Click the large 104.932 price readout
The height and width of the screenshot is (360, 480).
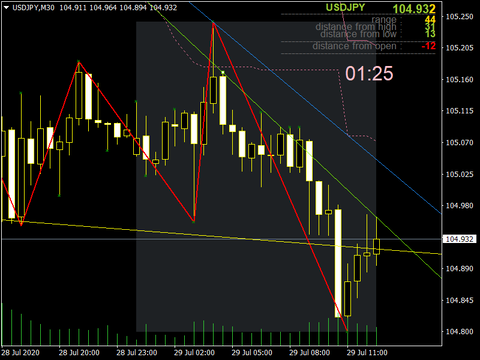[x=414, y=9]
